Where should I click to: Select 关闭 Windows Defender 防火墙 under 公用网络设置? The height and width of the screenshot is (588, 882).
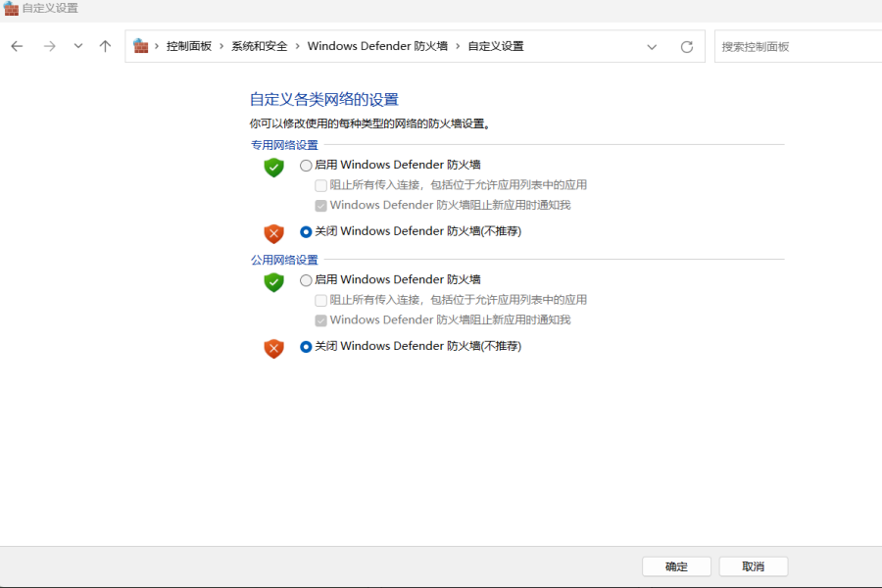[306, 347]
